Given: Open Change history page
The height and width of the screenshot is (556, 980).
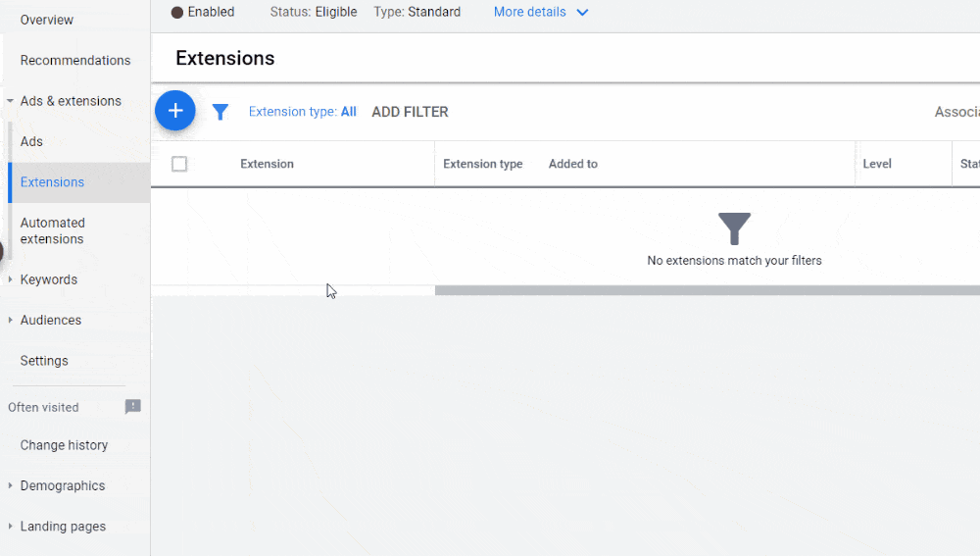Looking at the screenshot, I should click(65, 445).
